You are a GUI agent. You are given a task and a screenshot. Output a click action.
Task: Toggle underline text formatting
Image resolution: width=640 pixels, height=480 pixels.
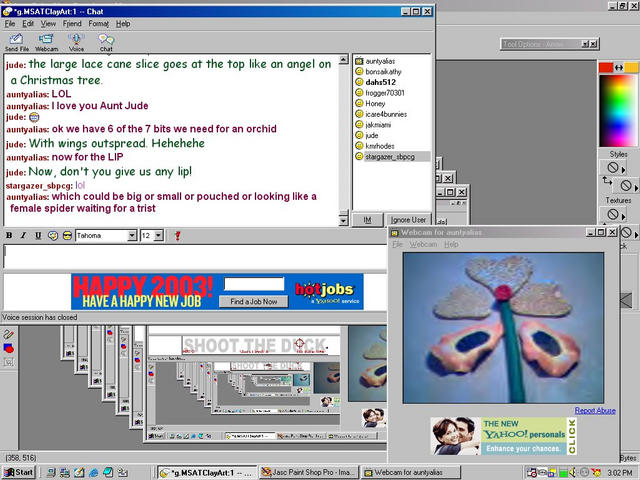[38, 236]
